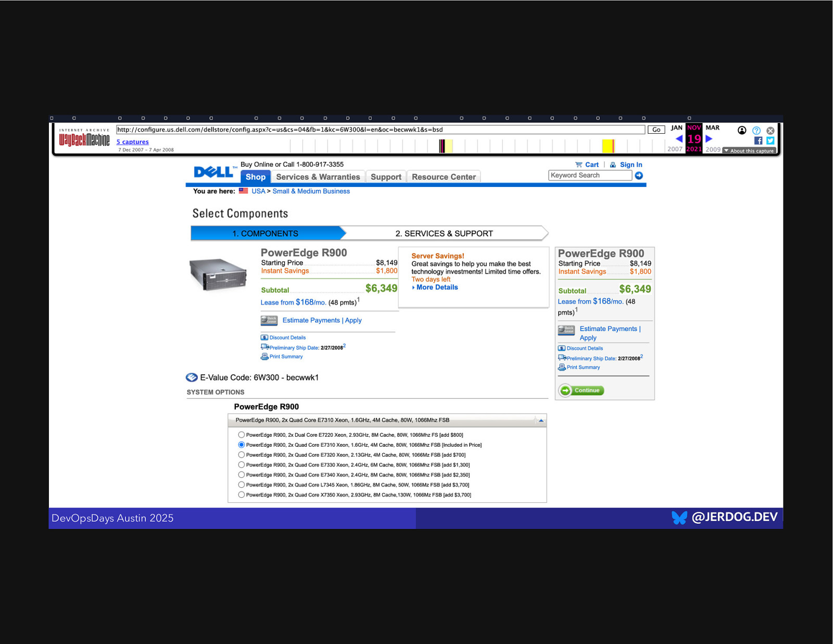Select Quad Core E7330 Xeon option
Viewport: 833px width, 644px height.
pyautogui.click(x=241, y=464)
